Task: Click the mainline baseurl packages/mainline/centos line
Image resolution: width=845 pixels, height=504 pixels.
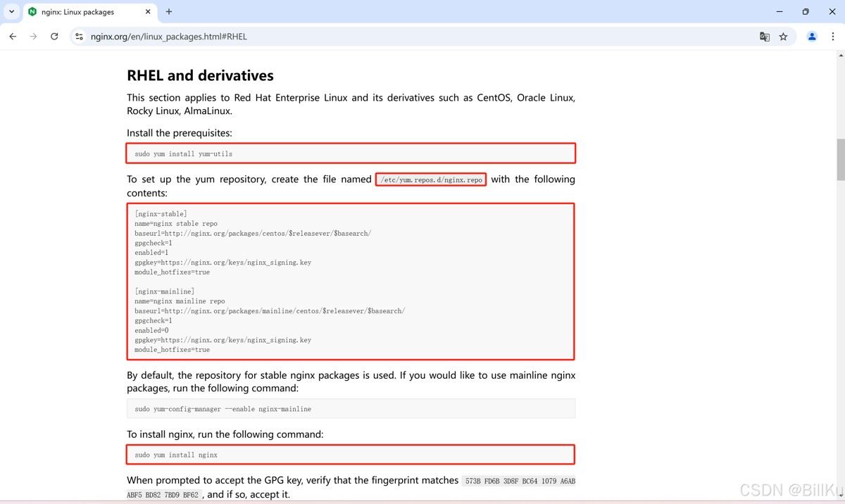Action: tap(270, 310)
